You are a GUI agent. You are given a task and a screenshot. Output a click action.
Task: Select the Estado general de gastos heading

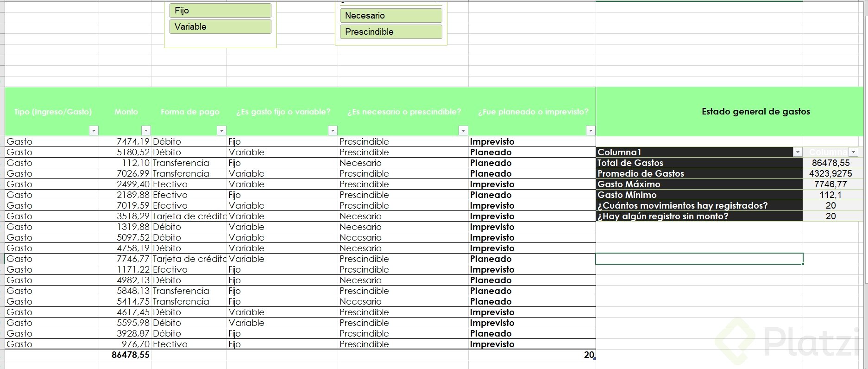(755, 111)
